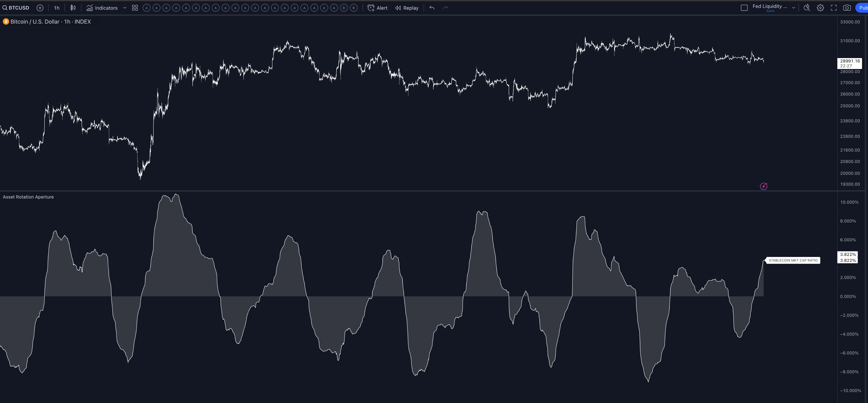Expand the Indicators favorites dropdown arrow

(125, 8)
